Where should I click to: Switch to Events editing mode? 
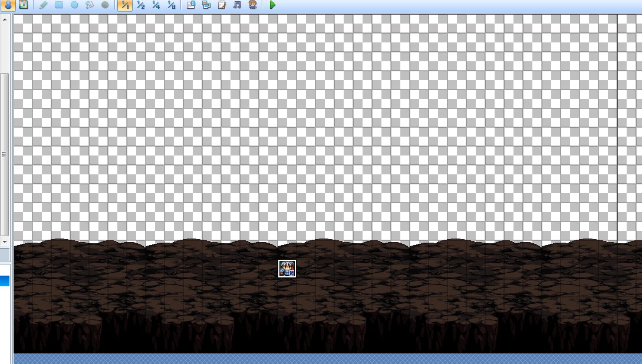click(8, 5)
